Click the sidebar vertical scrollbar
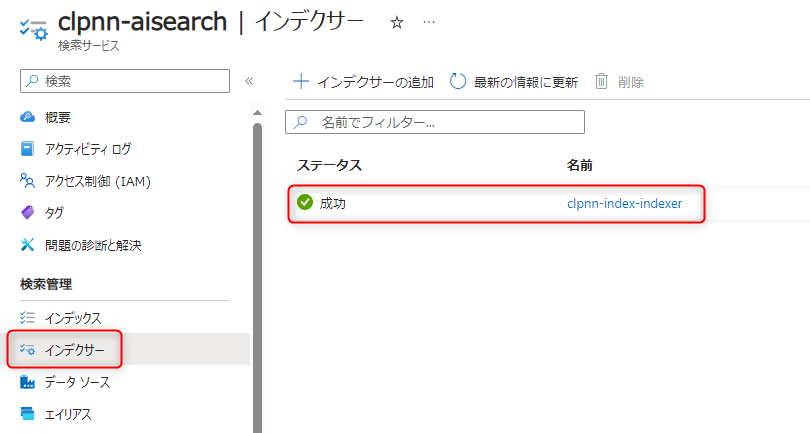The height and width of the screenshot is (433, 810). pos(257,250)
